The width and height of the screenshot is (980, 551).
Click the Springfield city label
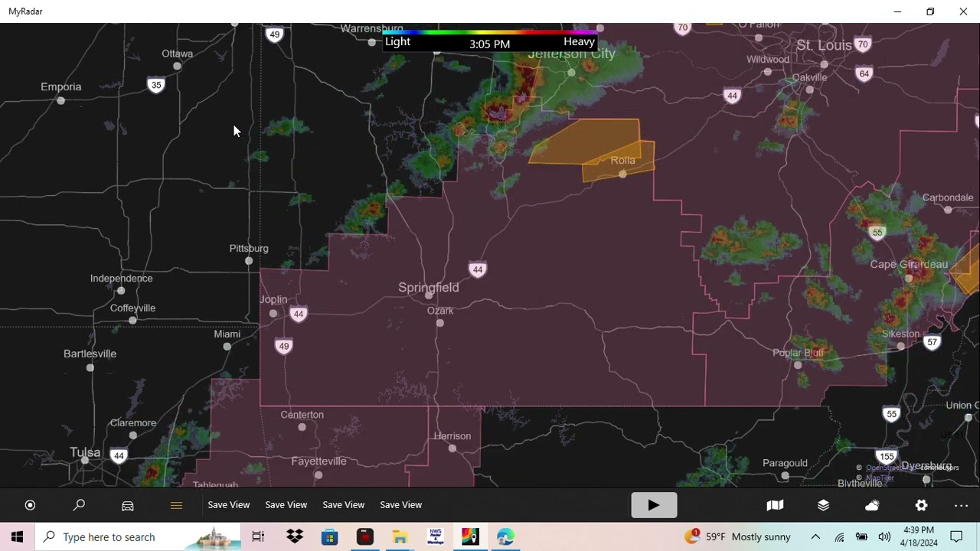point(429,287)
